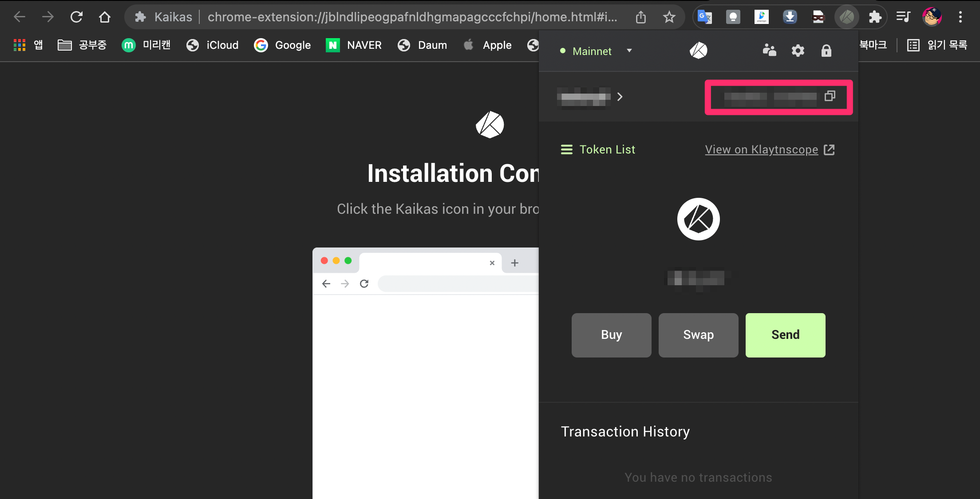Screen dimensions: 980x499
Task: Reload the page
Action: (x=76, y=17)
